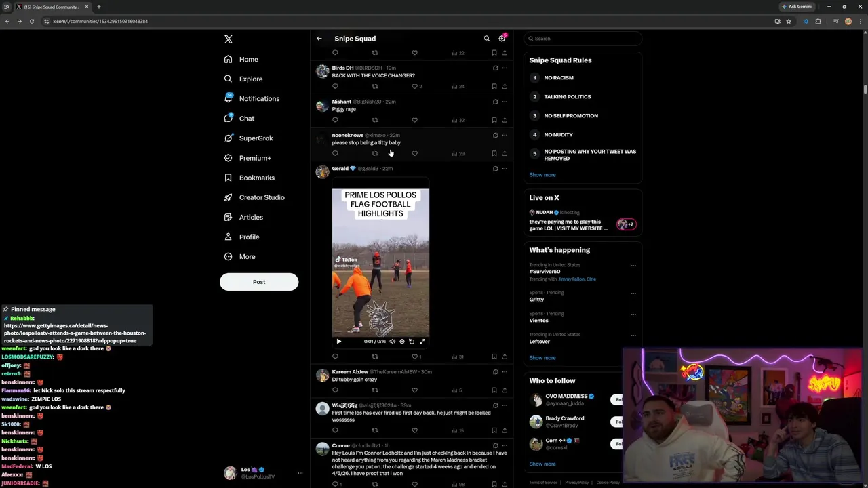The image size is (868, 488).
Task: Open Explore in the sidebar
Action: 243,79
